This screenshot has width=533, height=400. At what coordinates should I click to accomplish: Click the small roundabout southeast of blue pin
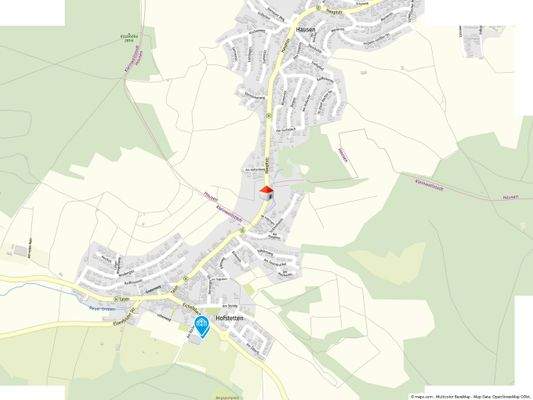pos(224,336)
